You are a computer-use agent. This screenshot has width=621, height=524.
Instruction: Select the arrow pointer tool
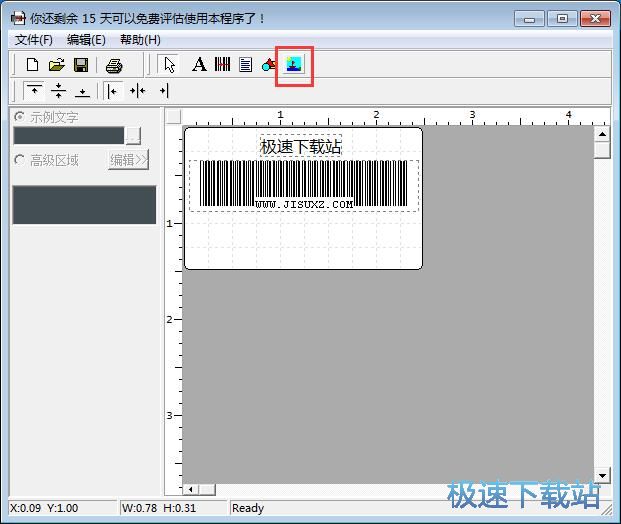click(170, 65)
